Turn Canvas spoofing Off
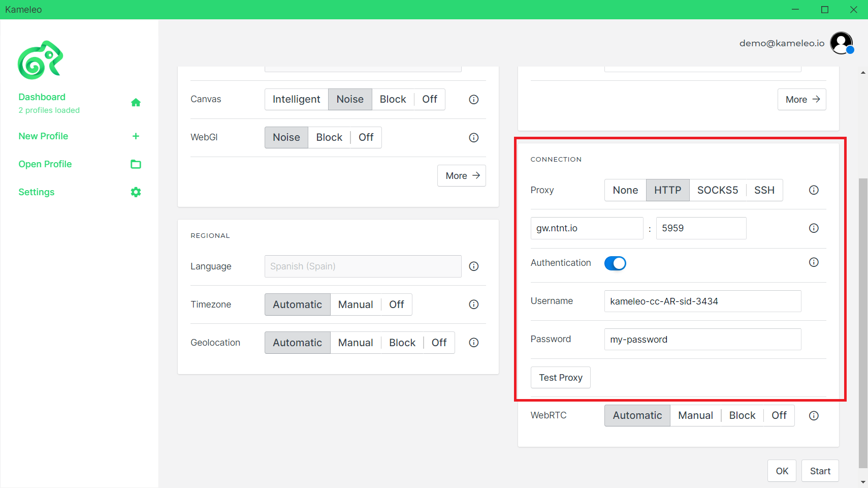This screenshot has width=868, height=488. coord(430,99)
